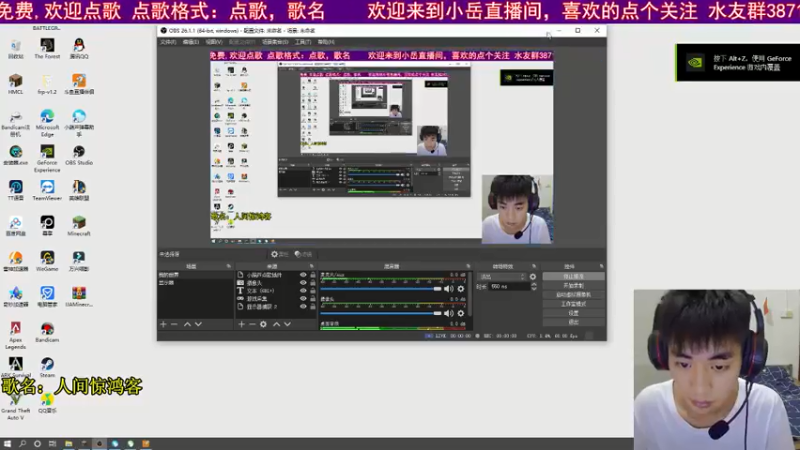800x450 pixels.
Task: Open The Forest desktop shortcut
Action: [47, 48]
